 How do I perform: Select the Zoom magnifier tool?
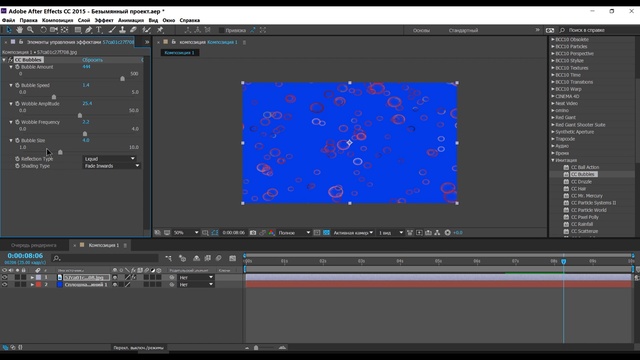(30, 30)
